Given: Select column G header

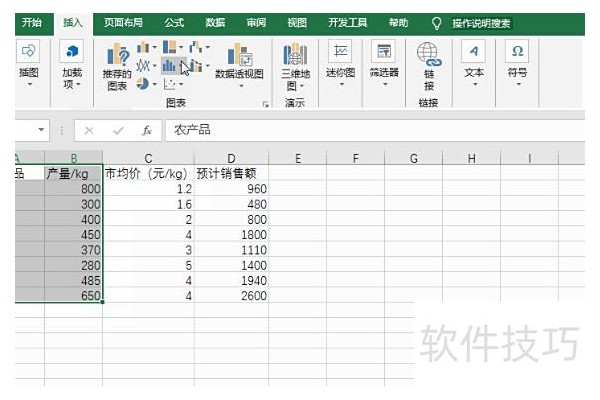Looking at the screenshot, I should tap(414, 158).
